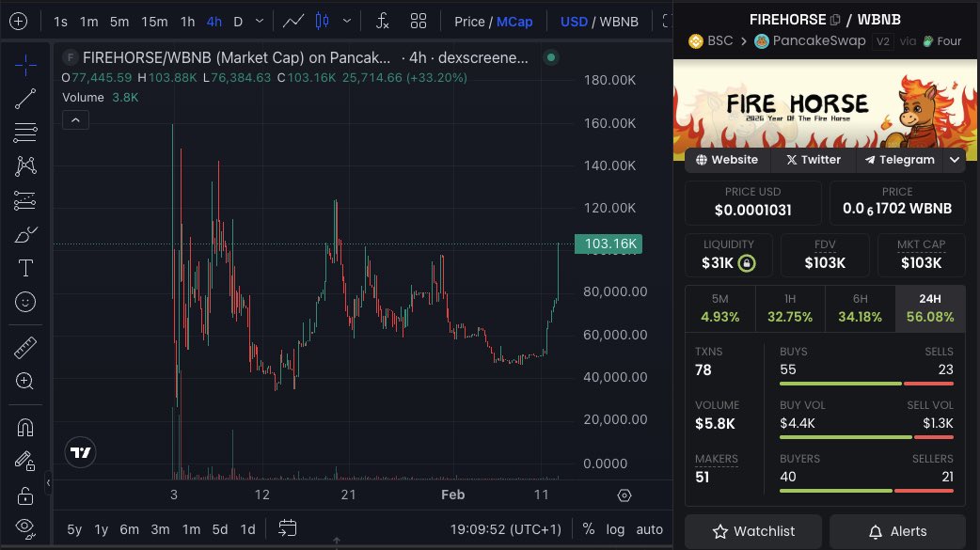This screenshot has width=980, height=550.
Task: Select the ruler measure tool
Action: click(25, 348)
